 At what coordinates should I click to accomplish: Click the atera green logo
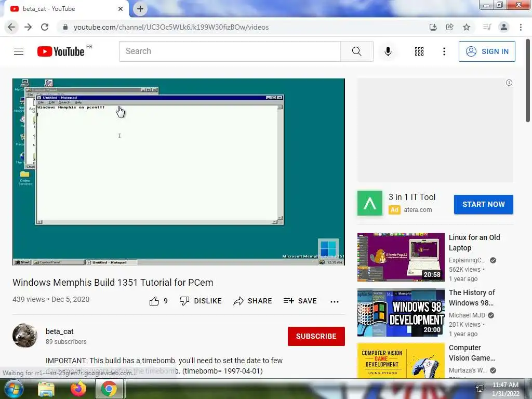(370, 203)
